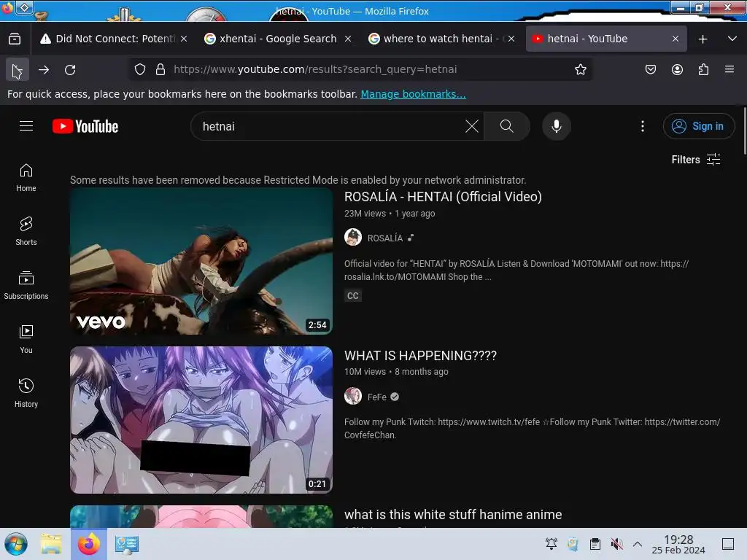Open Firefox View tab icon
The image size is (747, 560).
pyautogui.click(x=15, y=39)
